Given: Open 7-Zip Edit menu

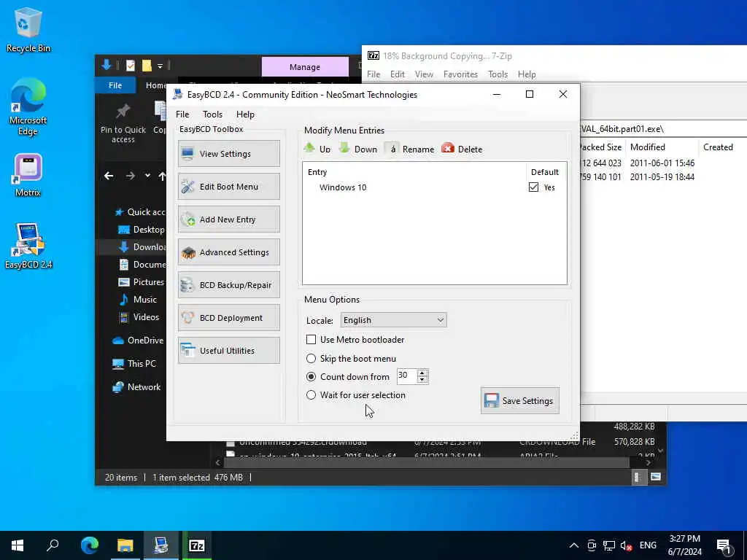Looking at the screenshot, I should (398, 74).
